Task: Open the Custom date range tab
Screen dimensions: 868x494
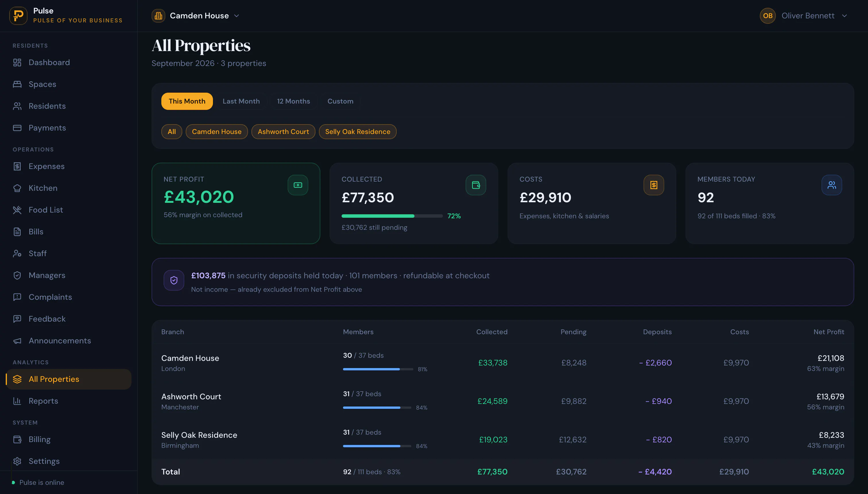Action: click(340, 101)
